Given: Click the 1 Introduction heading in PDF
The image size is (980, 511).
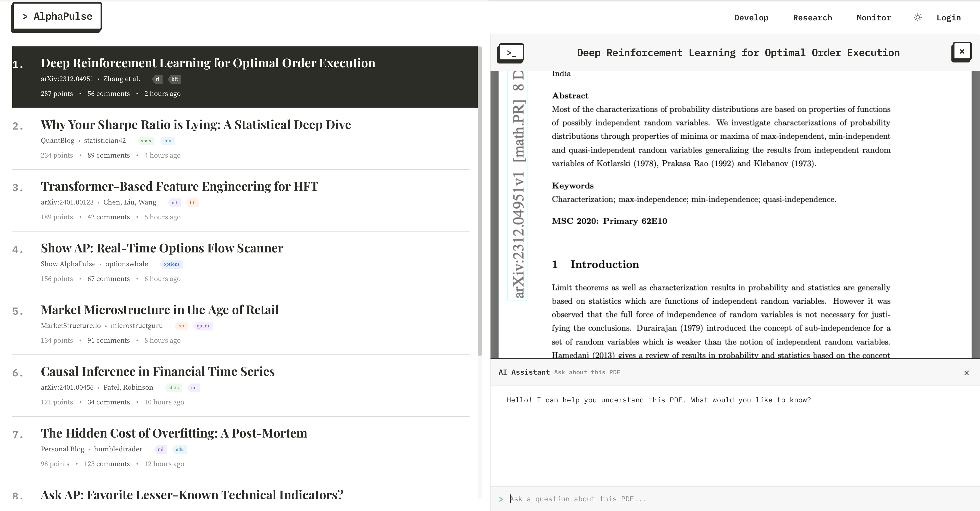Looking at the screenshot, I should tap(595, 264).
